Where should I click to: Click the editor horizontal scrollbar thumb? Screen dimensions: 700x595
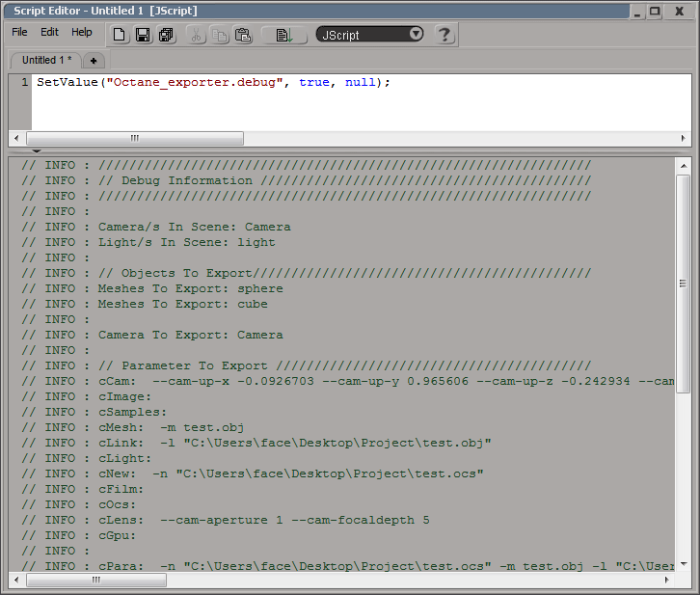pyautogui.click(x=135, y=138)
